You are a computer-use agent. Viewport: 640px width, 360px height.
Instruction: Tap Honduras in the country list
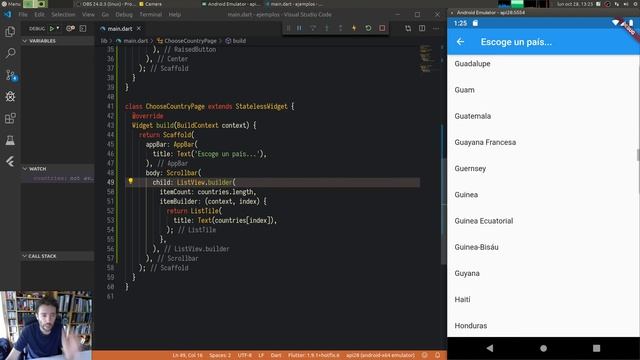tap(471, 326)
